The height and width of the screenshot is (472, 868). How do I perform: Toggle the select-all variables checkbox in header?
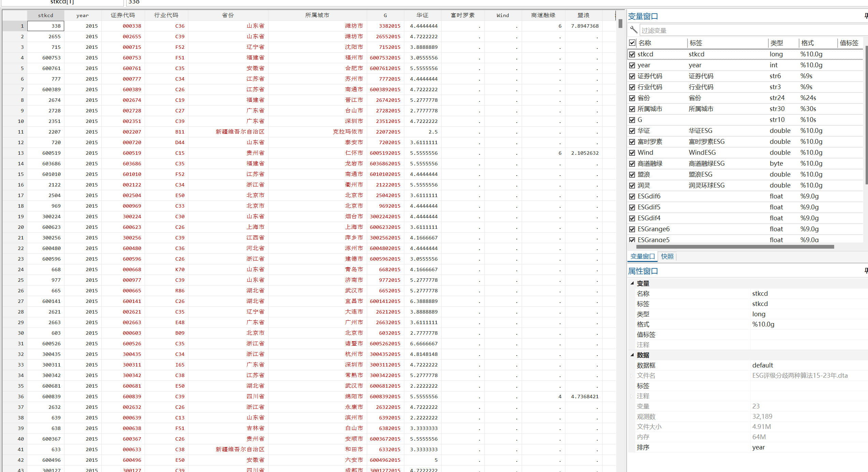(632, 43)
